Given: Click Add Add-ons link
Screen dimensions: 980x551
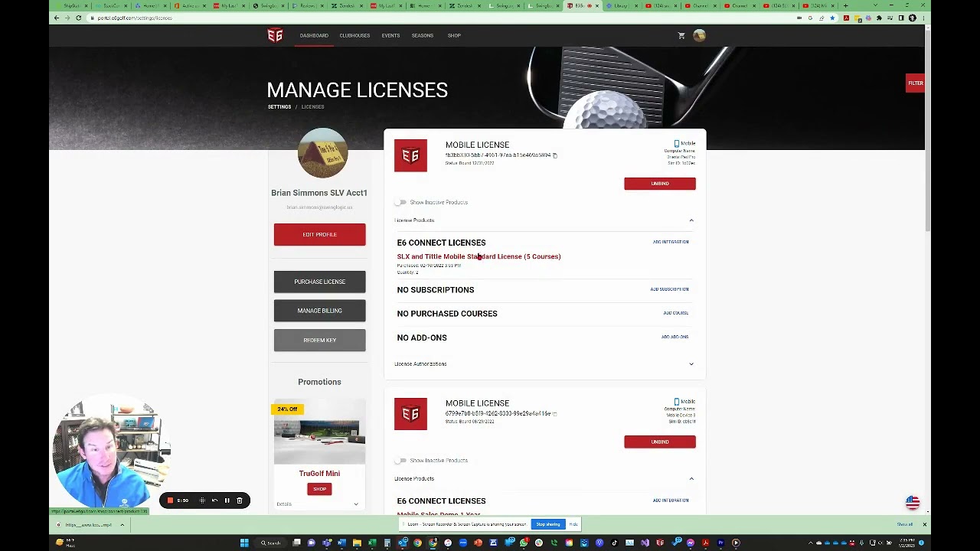Looking at the screenshot, I should (x=675, y=337).
